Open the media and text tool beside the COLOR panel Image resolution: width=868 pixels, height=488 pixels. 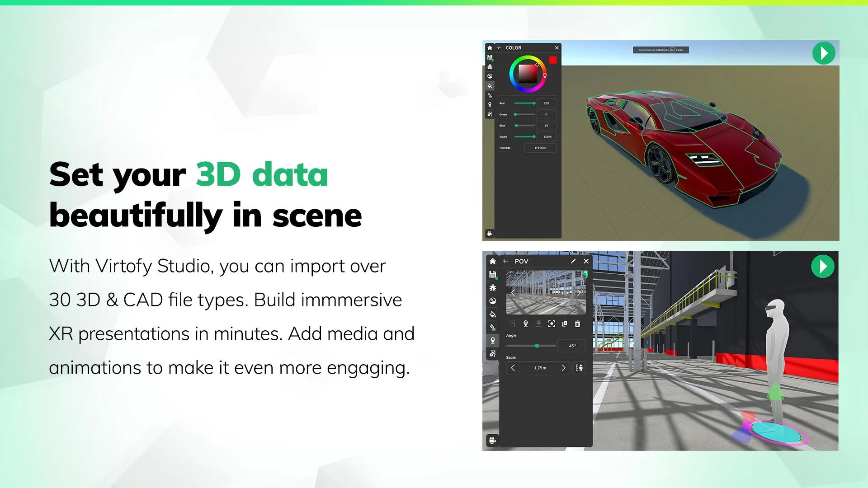[490, 114]
